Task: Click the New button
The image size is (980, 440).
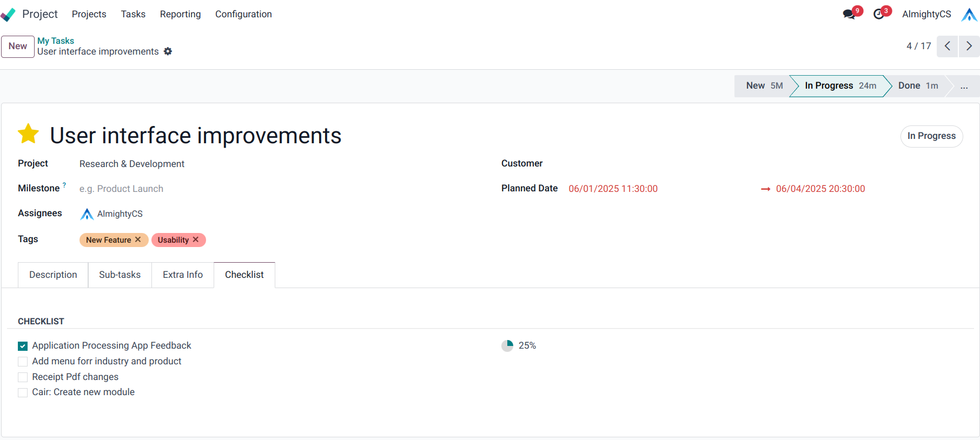Action: pyautogui.click(x=18, y=46)
